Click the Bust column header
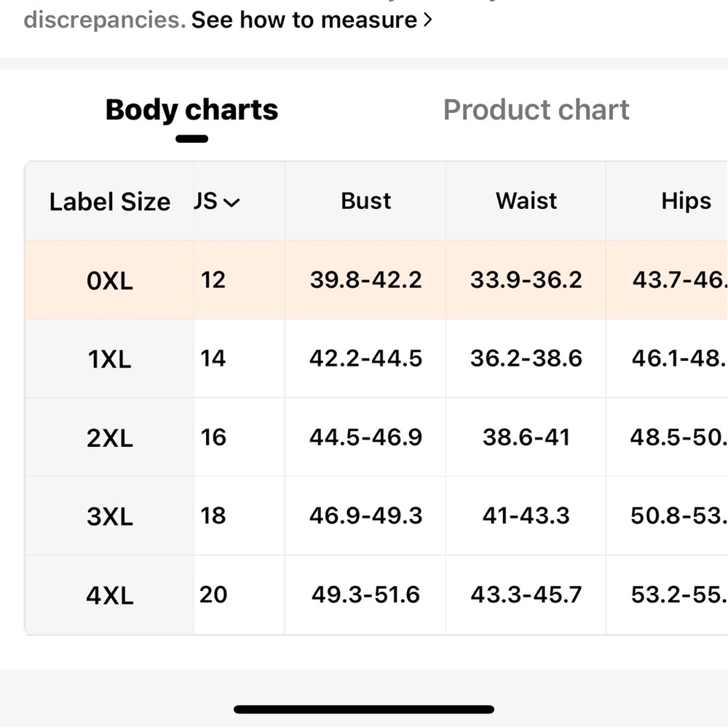This screenshot has height=728, width=728. click(366, 201)
